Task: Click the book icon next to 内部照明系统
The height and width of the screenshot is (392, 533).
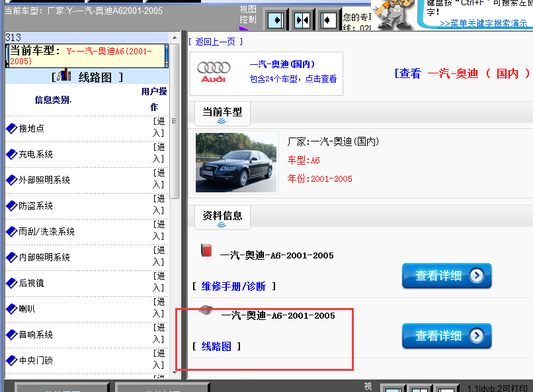Action: click(11, 258)
